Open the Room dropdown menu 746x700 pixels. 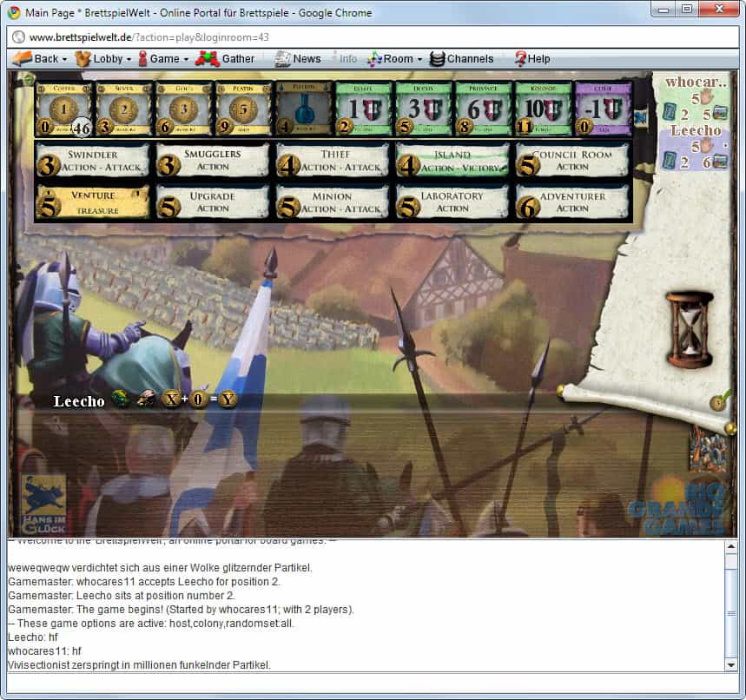pyautogui.click(x=395, y=58)
